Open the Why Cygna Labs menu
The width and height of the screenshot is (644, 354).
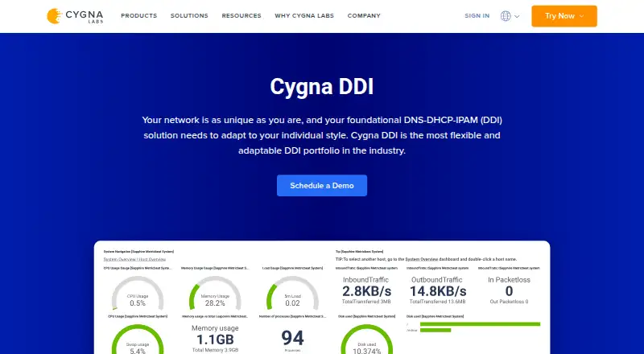[304, 15]
